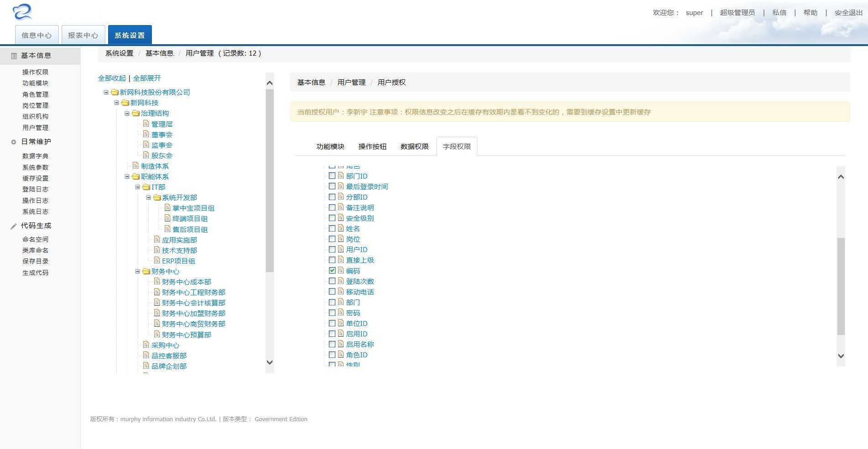This screenshot has height=449, width=868.
Task: Collapse the IT部 tree node
Action: tap(138, 187)
